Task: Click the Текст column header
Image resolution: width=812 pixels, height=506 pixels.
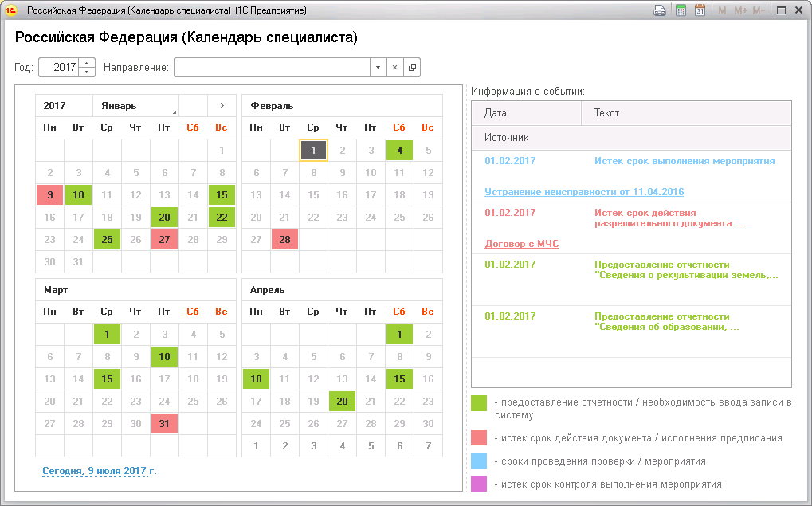Action: click(x=686, y=113)
